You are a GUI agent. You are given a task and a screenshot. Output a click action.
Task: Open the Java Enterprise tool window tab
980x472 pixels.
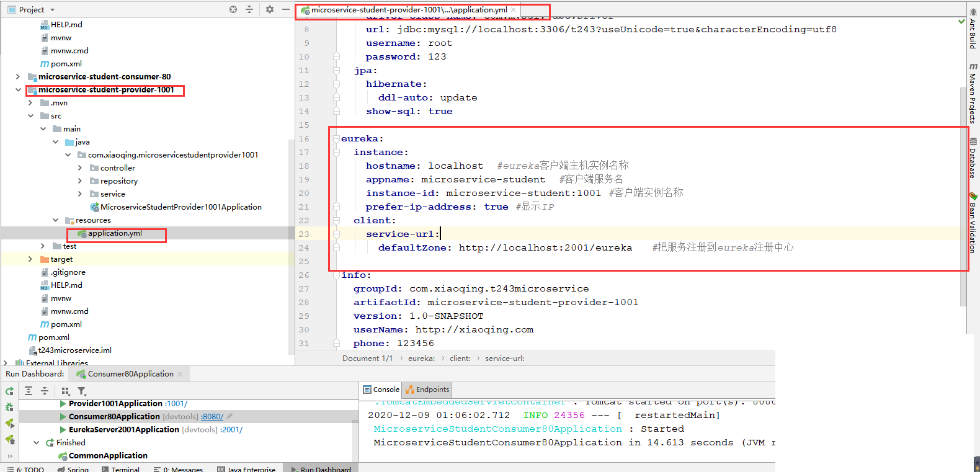pyautogui.click(x=246, y=470)
